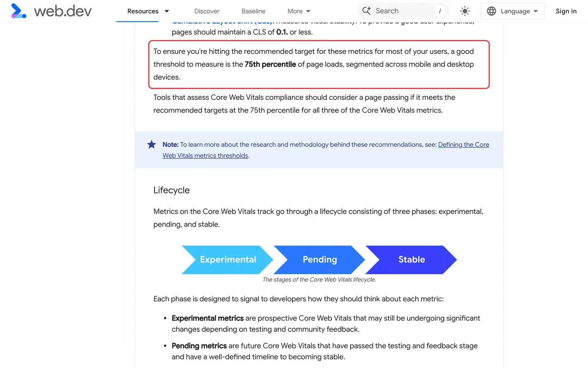Click the image caption about lifecycle stages

319,280
